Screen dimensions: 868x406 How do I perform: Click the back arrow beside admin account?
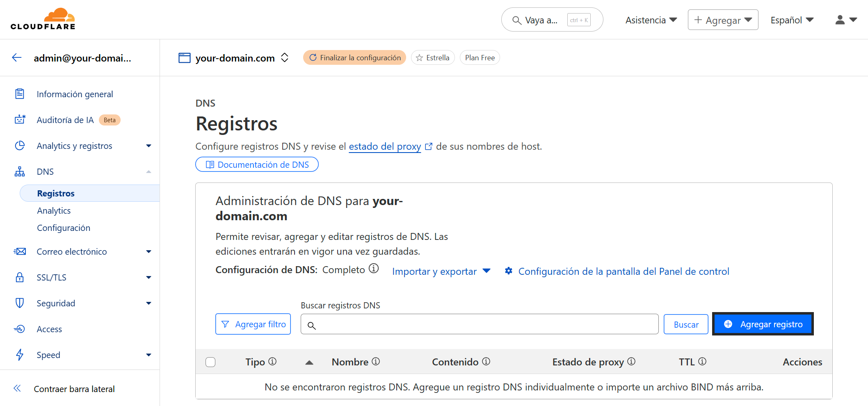tap(17, 58)
